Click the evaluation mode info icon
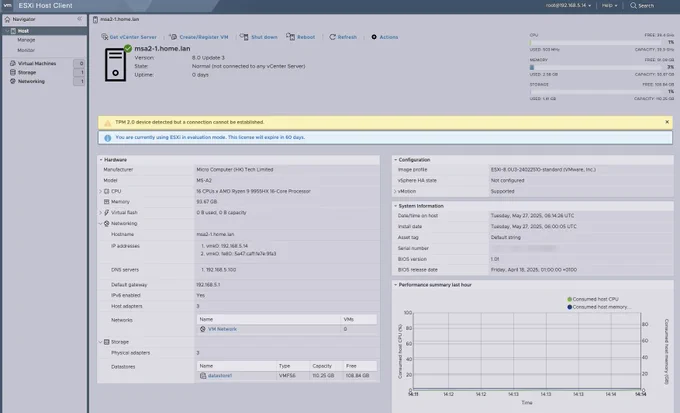The height and width of the screenshot is (413, 680). click(x=108, y=138)
